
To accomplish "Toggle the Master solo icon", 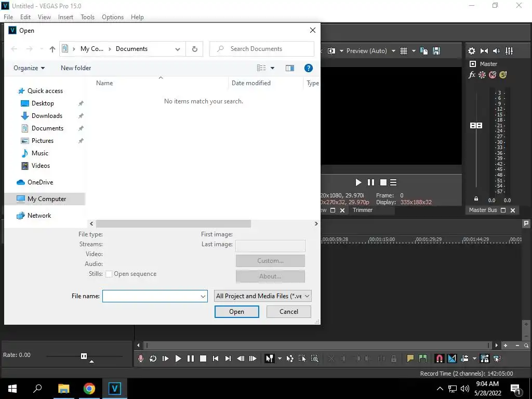I will [503, 75].
